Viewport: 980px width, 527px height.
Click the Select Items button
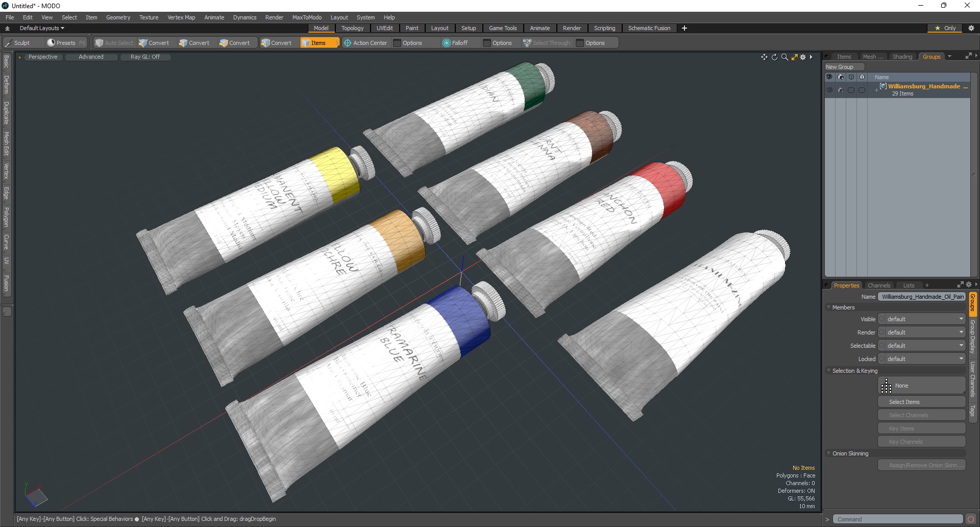922,402
